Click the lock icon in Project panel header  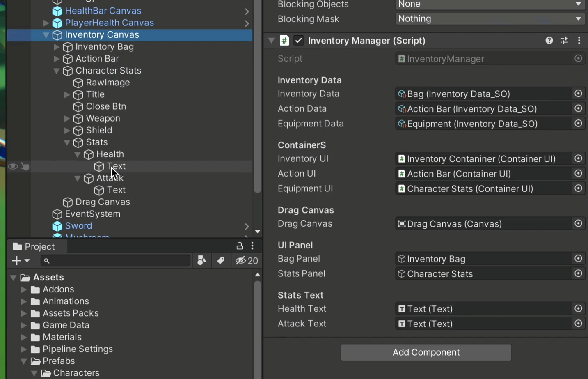[x=239, y=246]
